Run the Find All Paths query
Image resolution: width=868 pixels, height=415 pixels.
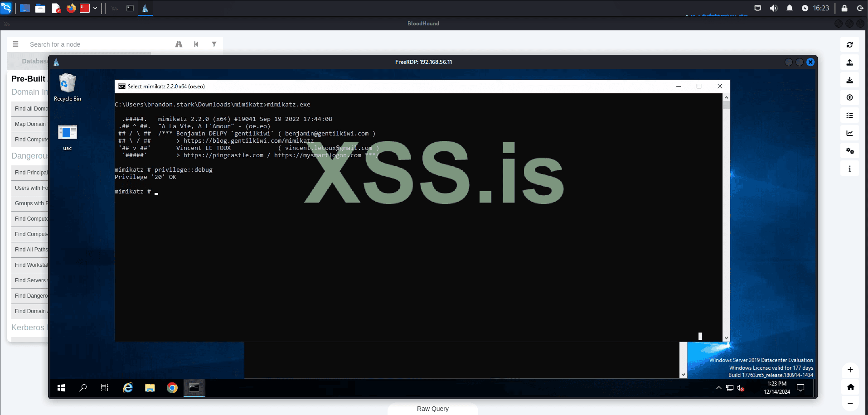pos(30,250)
